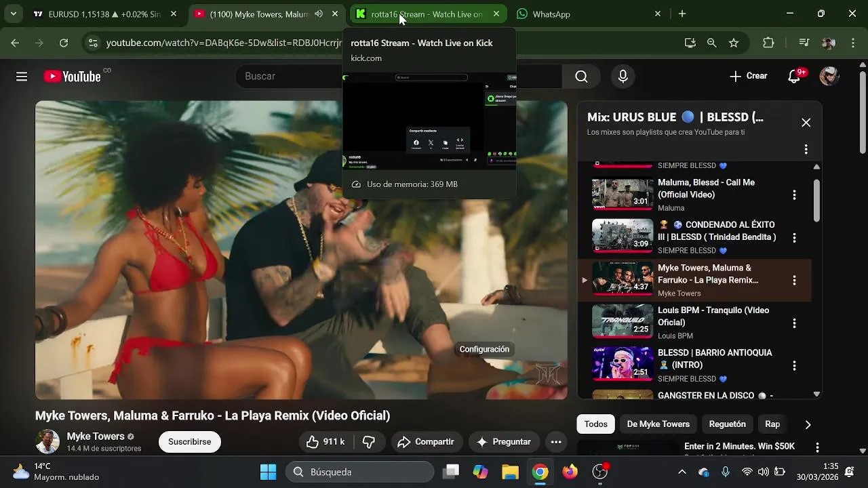Show more filter chips with right arrow
Viewport: 868px width, 488px height.
tap(808, 424)
